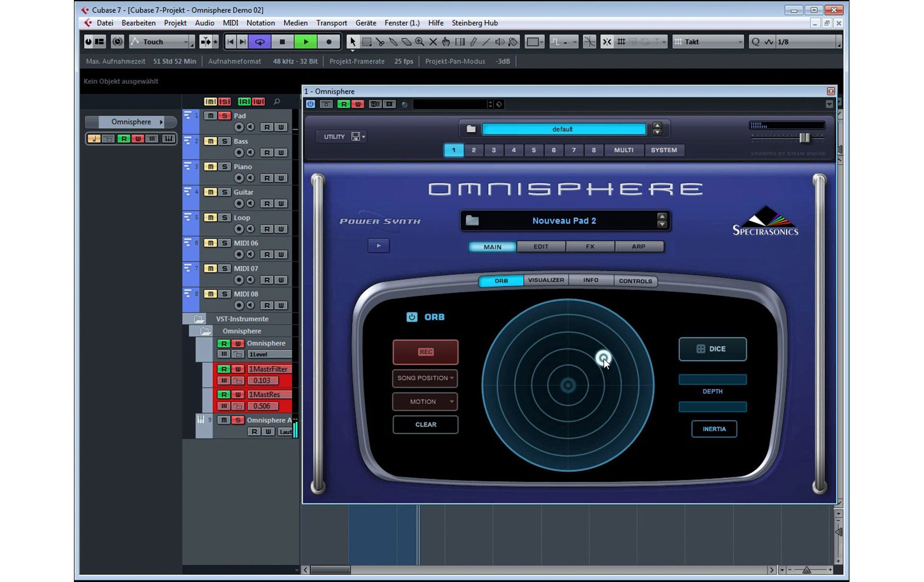Open the SONG POSITION dropdown
The image size is (924, 582).
425,378
